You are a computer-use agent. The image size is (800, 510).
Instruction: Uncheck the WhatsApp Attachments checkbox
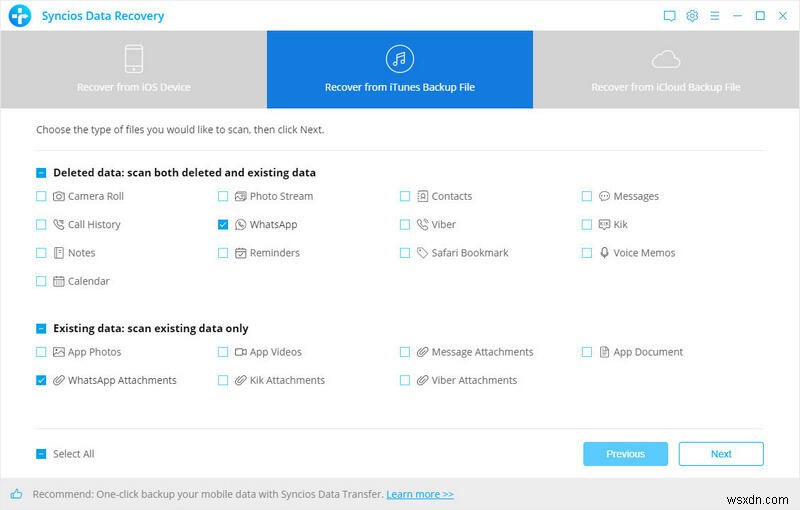coord(41,380)
